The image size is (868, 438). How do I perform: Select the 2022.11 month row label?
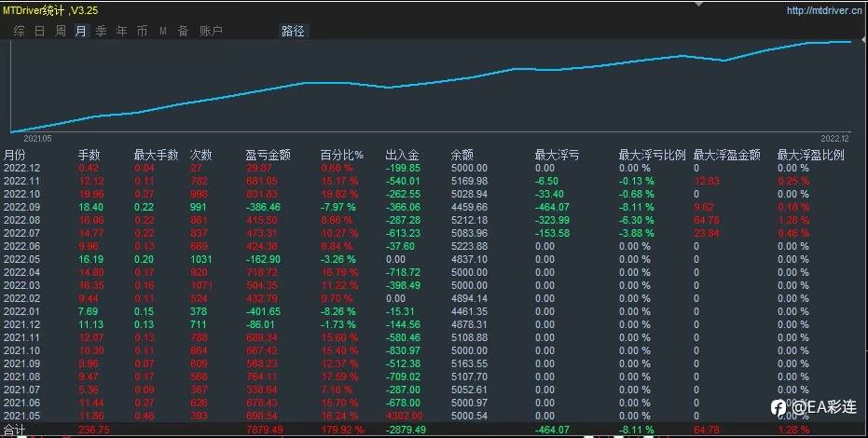coord(22,181)
